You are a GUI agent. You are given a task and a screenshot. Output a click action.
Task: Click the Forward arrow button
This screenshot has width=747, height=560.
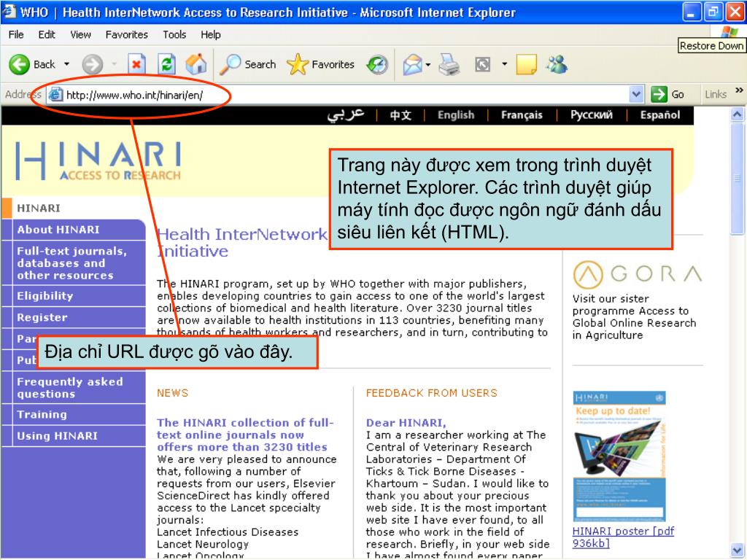point(93,64)
